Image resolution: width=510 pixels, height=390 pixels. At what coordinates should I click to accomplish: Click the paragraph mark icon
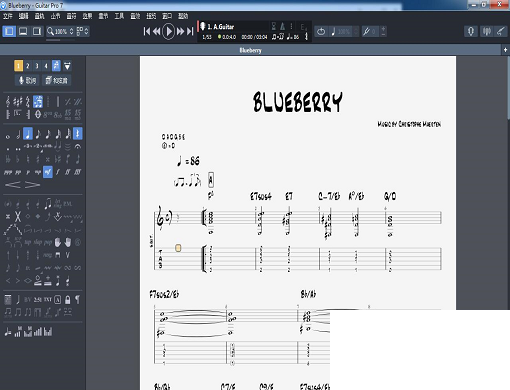point(78,300)
